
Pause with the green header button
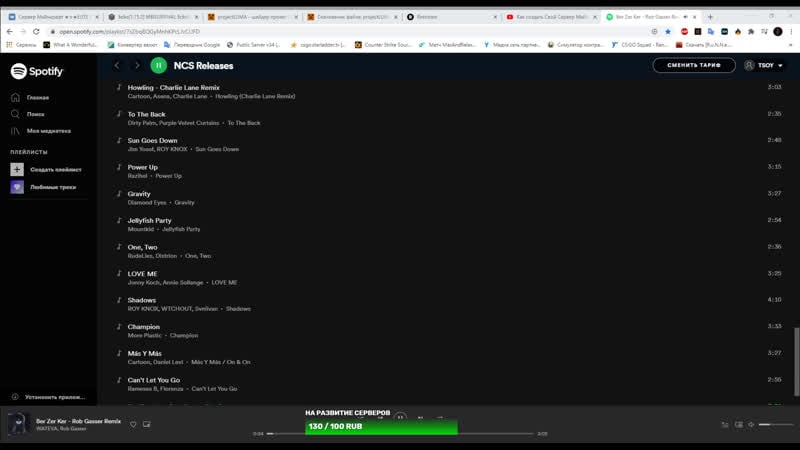tap(158, 65)
